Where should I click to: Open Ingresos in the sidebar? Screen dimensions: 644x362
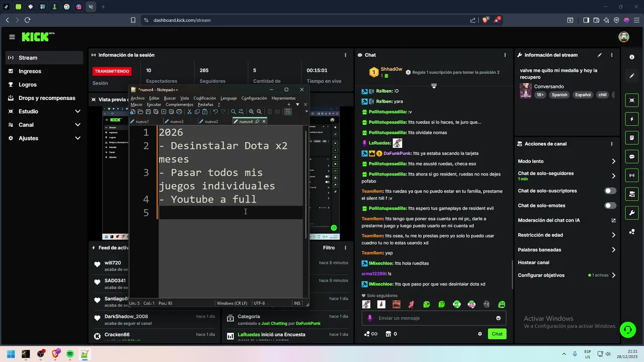(x=44, y=71)
